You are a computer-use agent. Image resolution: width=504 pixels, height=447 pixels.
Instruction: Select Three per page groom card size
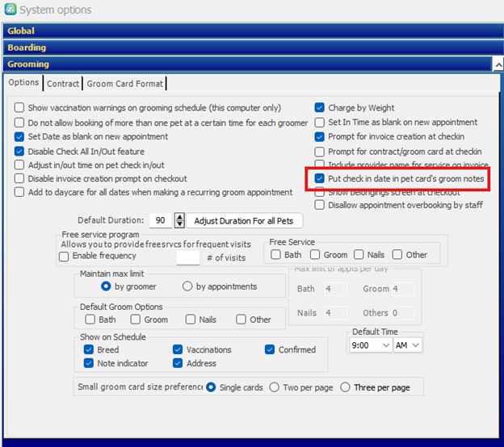click(x=345, y=387)
